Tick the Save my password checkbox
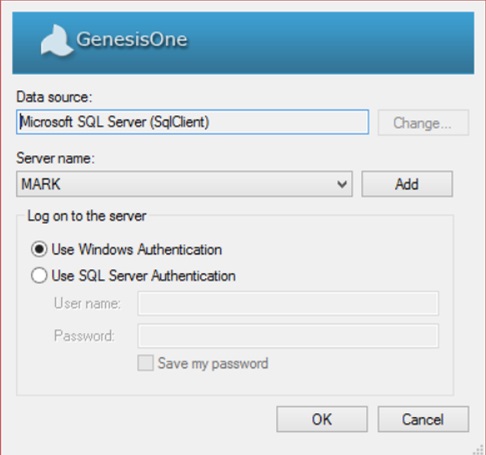The image size is (486, 455). pos(146,363)
